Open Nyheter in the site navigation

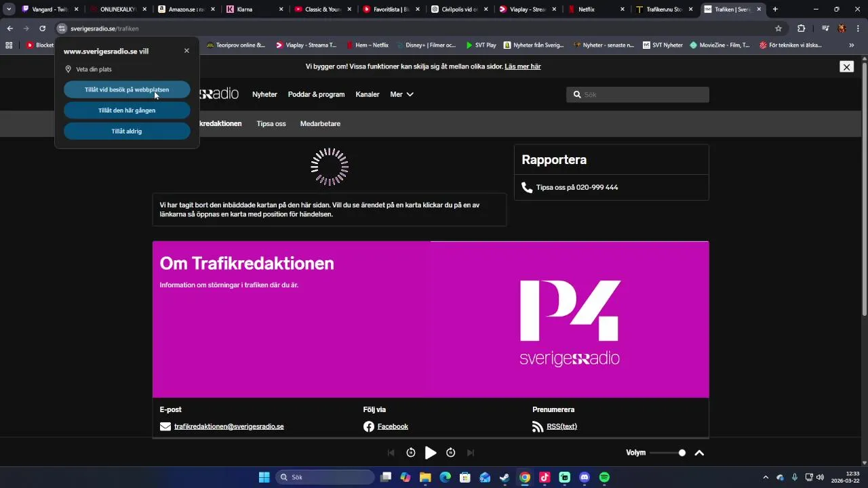click(x=264, y=94)
